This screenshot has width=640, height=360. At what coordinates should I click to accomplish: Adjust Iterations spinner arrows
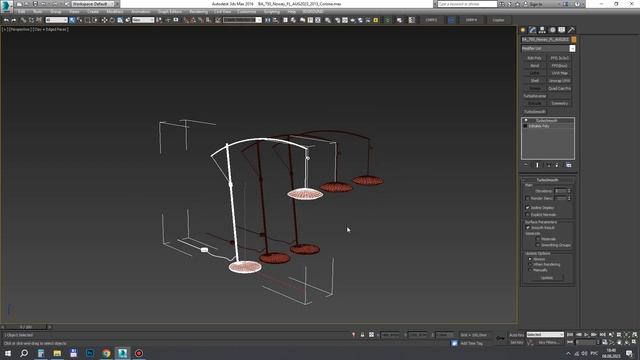click(x=569, y=191)
